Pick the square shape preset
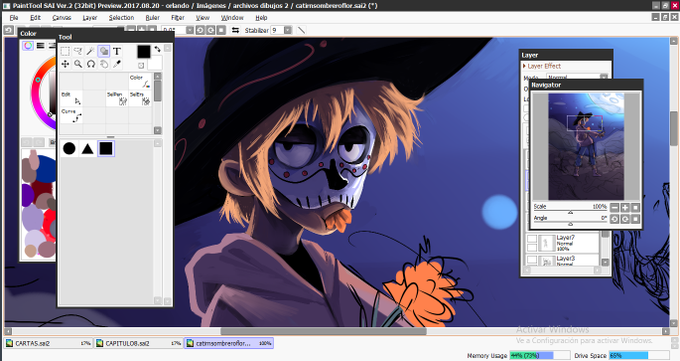This screenshot has height=361, width=680. click(106, 149)
